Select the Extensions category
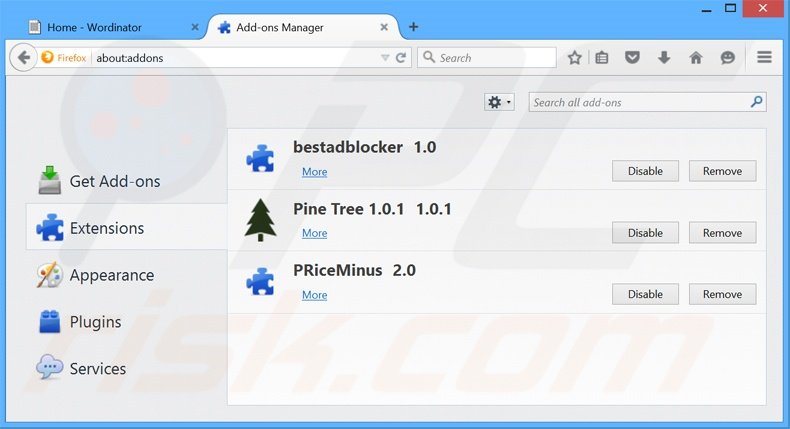This screenshot has width=790, height=429. [x=126, y=228]
